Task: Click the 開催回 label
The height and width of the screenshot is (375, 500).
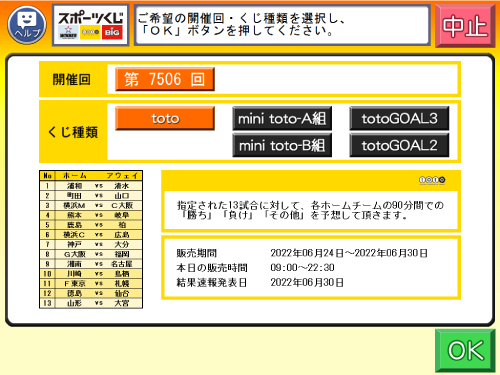Action: coord(72,80)
